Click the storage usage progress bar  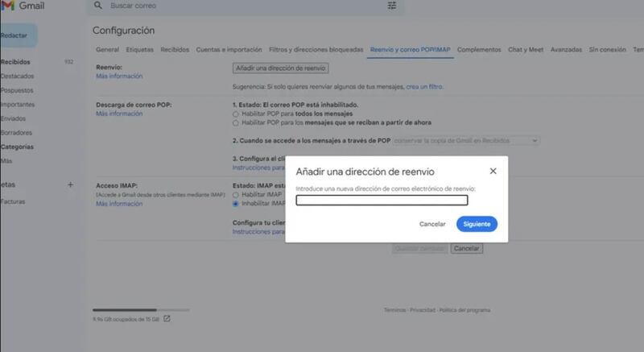141,310
